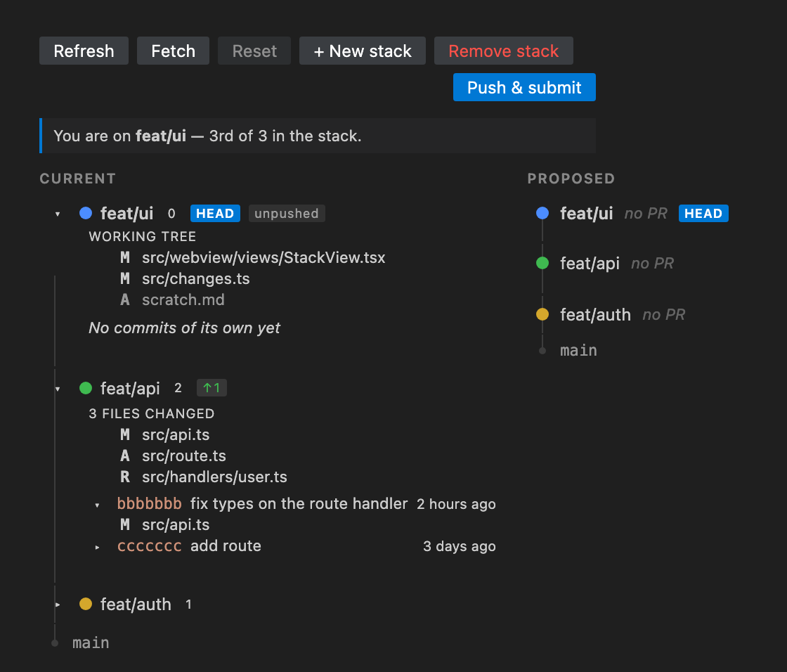Click the unpushed badge on feat/ui

pos(287,214)
